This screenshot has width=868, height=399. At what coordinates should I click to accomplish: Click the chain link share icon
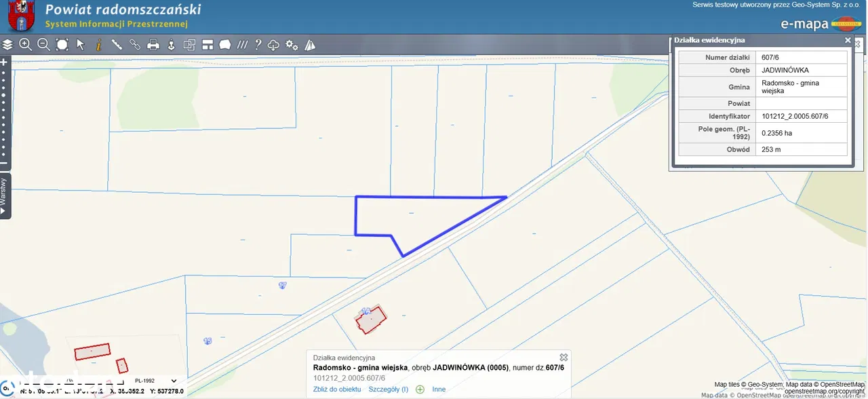pyautogui.click(x=135, y=45)
